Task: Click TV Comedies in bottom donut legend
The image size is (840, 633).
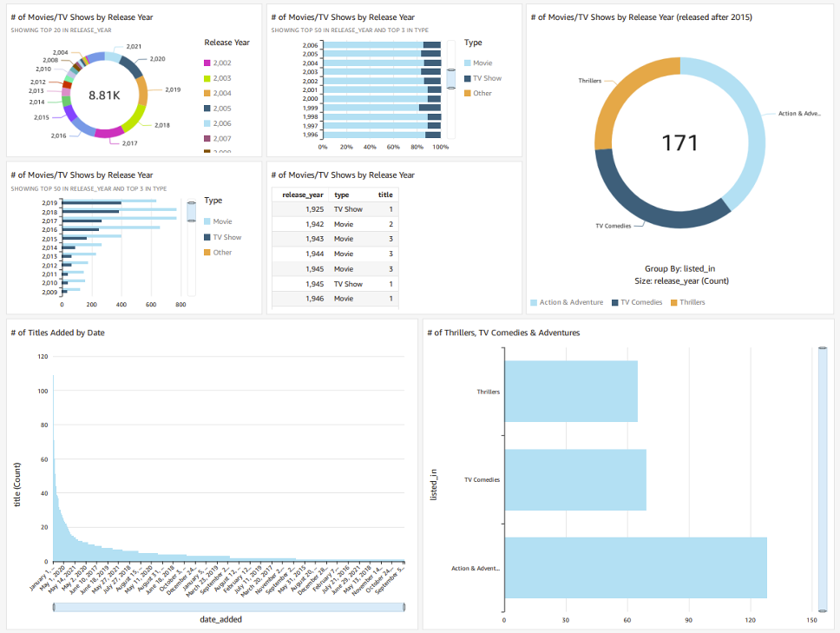Action: click(637, 302)
